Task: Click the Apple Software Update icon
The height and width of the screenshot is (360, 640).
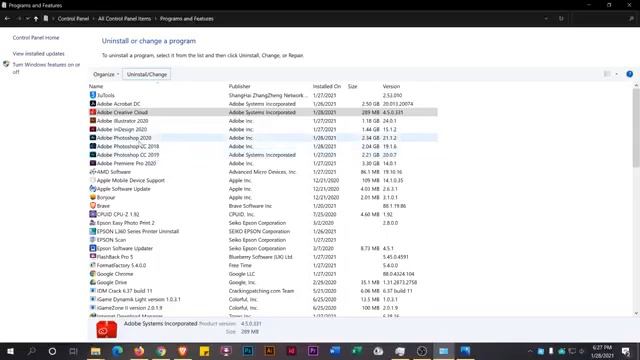Action: pyautogui.click(x=93, y=189)
